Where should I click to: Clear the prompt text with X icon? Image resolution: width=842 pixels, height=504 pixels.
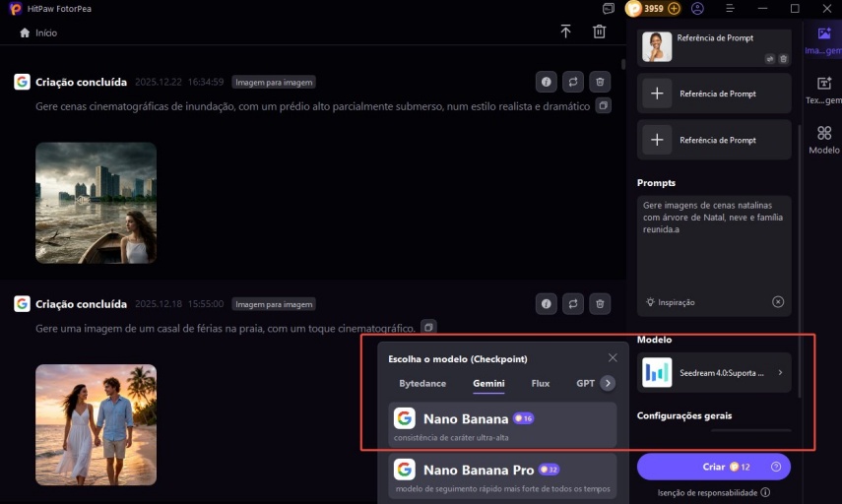pyautogui.click(x=778, y=302)
